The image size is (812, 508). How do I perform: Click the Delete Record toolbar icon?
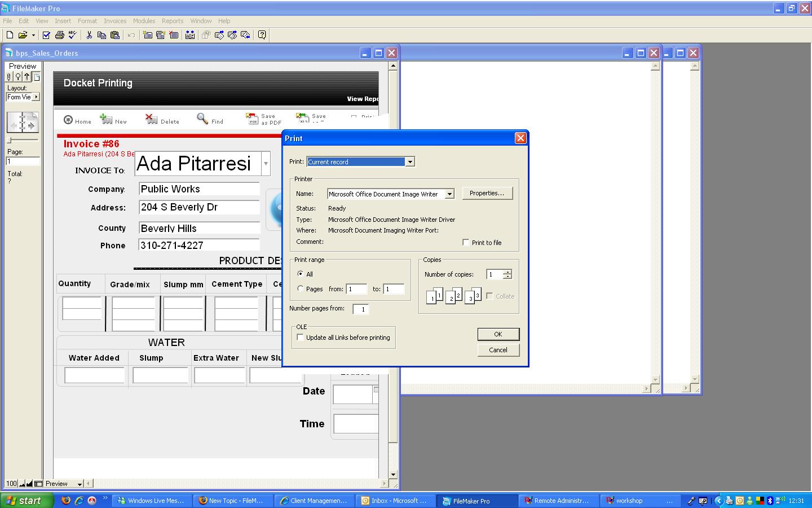coord(174,35)
